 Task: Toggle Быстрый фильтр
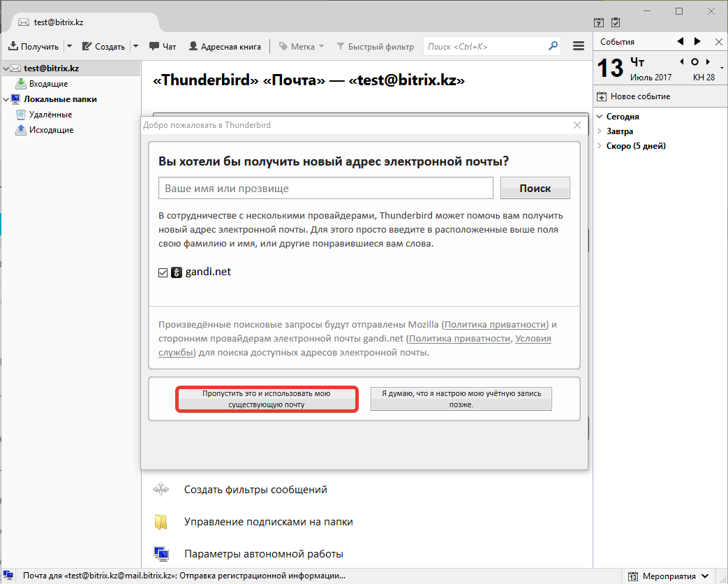375,47
